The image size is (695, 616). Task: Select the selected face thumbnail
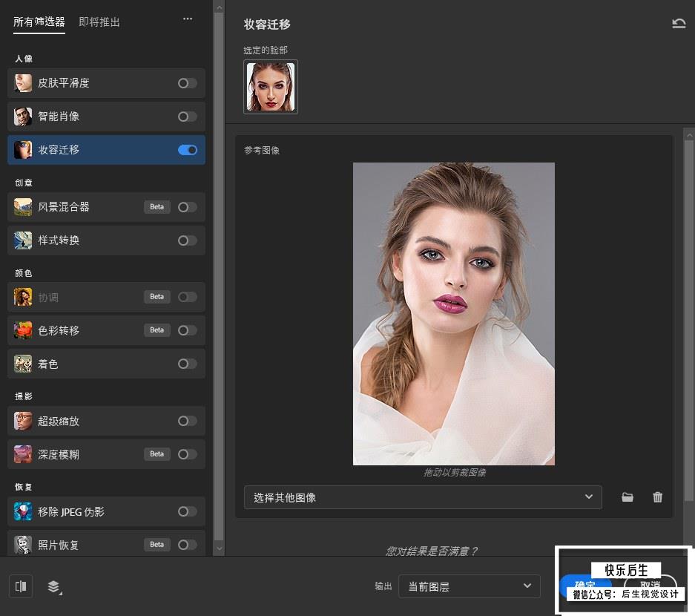click(271, 87)
